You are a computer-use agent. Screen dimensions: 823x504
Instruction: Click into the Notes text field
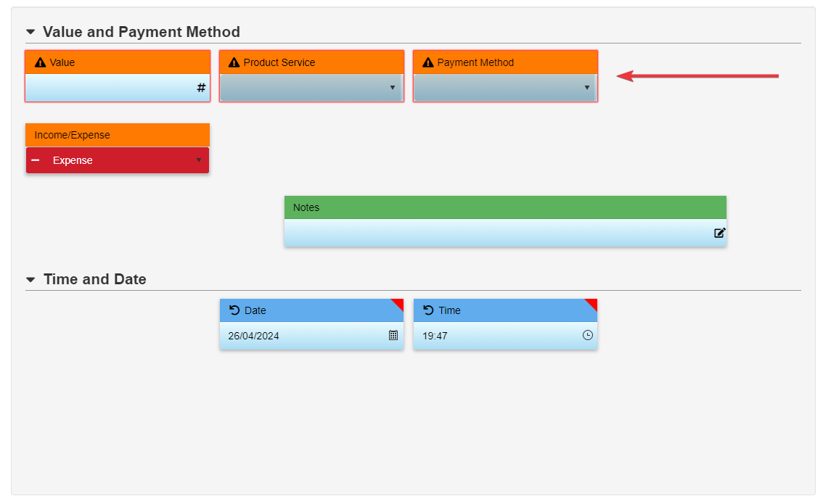(x=494, y=233)
